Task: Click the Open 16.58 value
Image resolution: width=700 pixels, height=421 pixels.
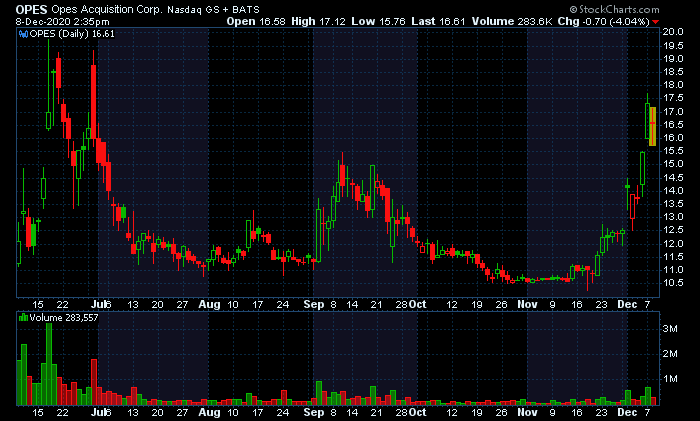Action: (256, 21)
